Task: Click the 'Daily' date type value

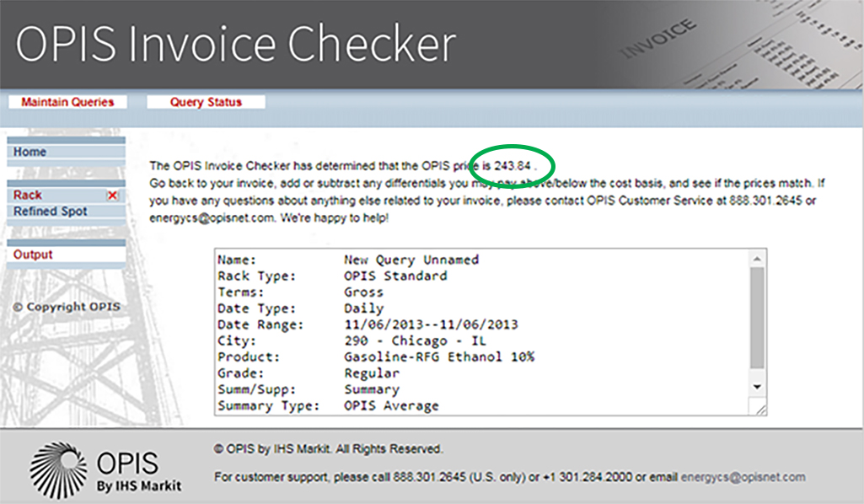Action: click(x=363, y=308)
